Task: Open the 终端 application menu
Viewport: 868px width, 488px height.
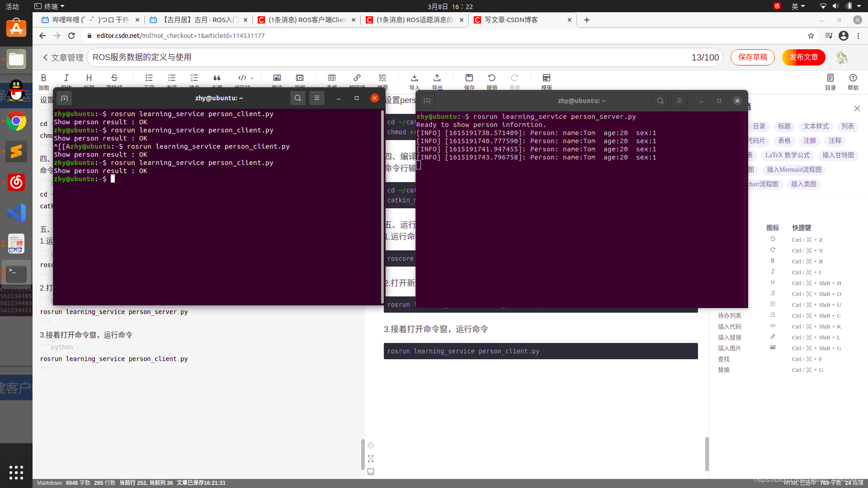Action: pos(50,6)
